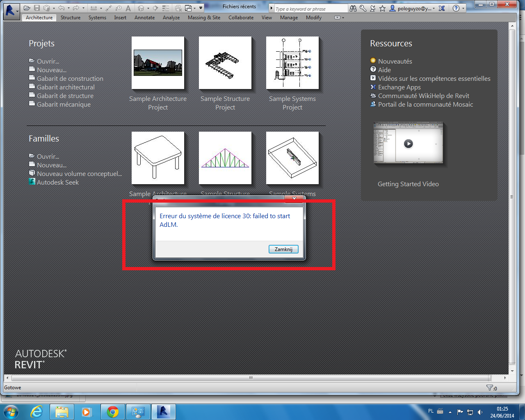Click the Zamknij button in error dialog
The height and width of the screenshot is (420, 525).
283,249
